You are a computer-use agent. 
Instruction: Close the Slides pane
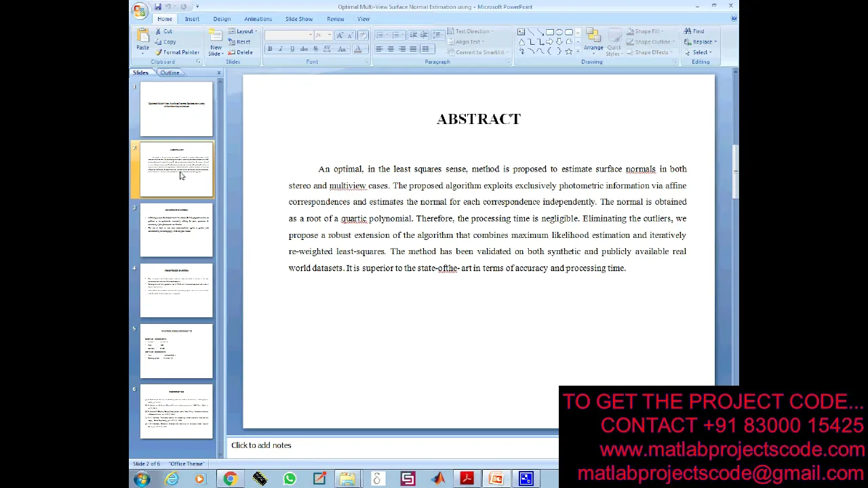click(x=218, y=73)
